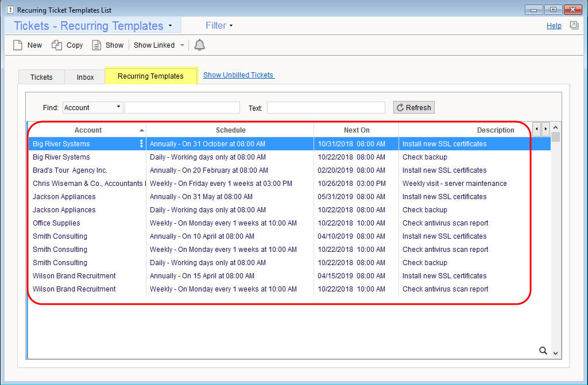The image size is (588, 385).
Task: Click the Show document icon
Action: [97, 45]
